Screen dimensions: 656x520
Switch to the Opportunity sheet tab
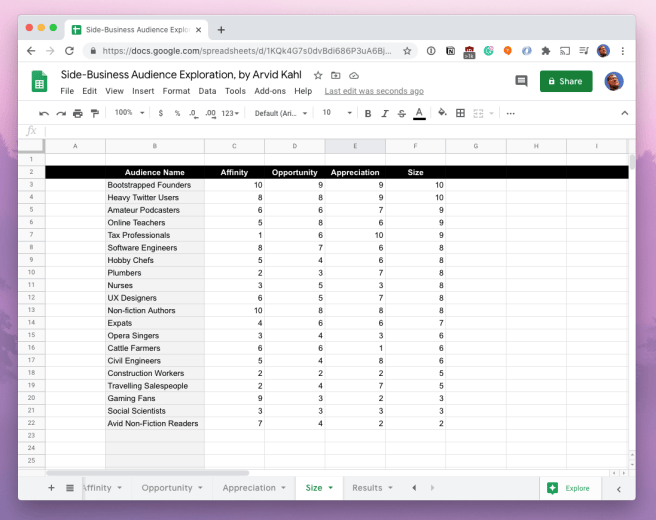pos(167,488)
